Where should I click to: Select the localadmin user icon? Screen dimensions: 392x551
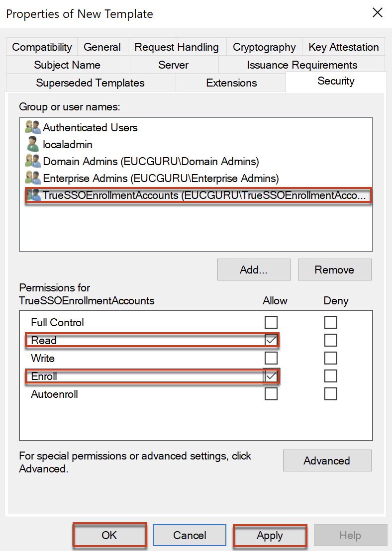coord(33,144)
